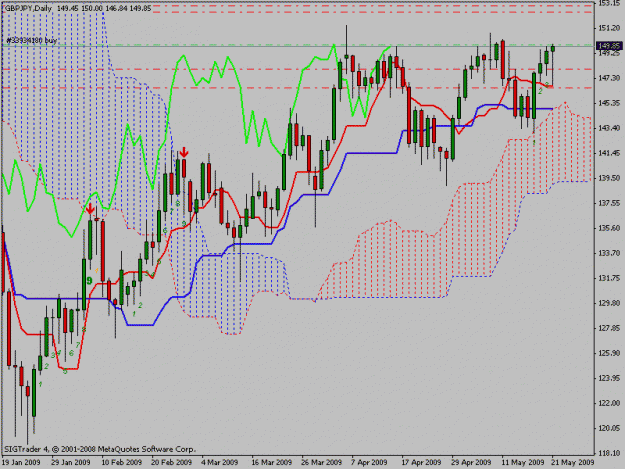This screenshot has height=469, width=625.
Task: Click the 10 Feb 2009 date label
Action: [x=121, y=462]
